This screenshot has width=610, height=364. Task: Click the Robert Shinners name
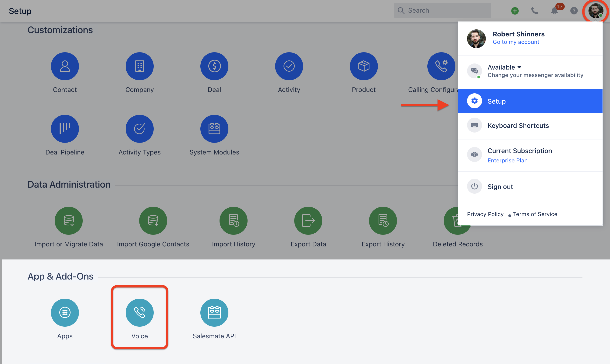[518, 34]
